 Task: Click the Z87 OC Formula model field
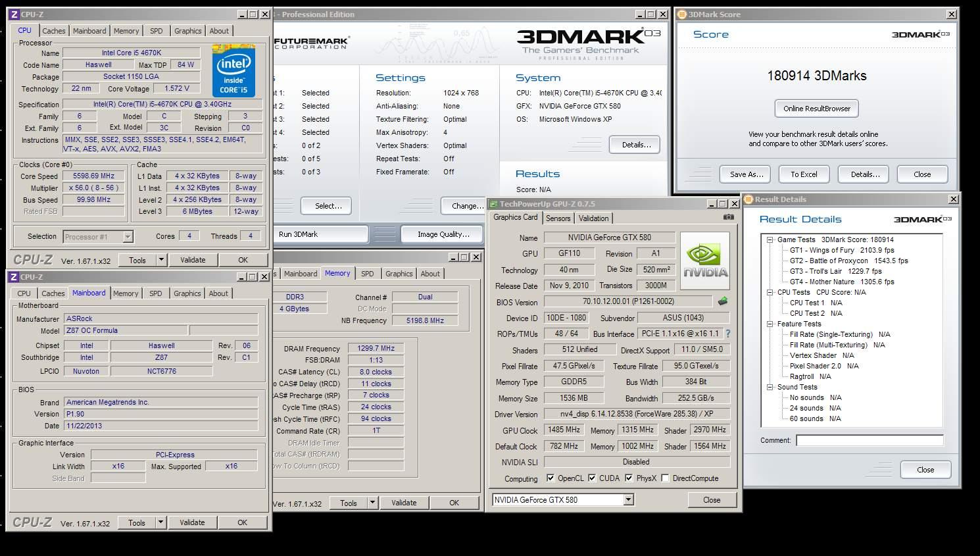point(125,330)
